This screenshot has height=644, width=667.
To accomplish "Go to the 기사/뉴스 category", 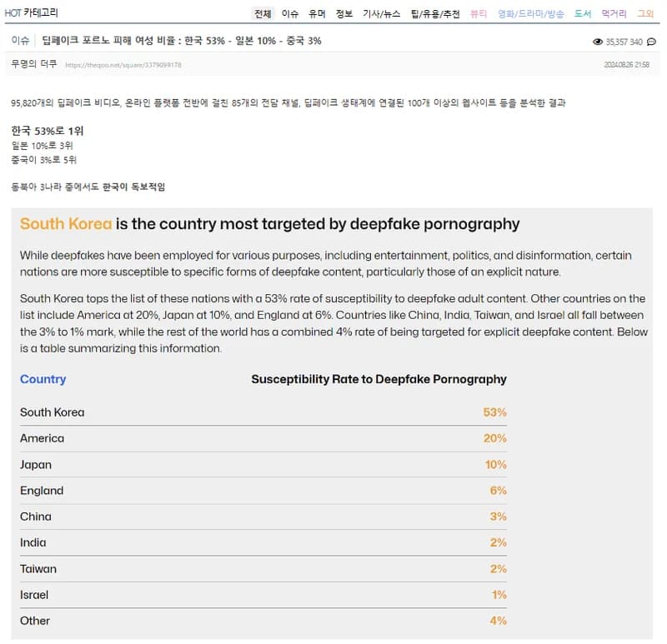I will [x=381, y=14].
